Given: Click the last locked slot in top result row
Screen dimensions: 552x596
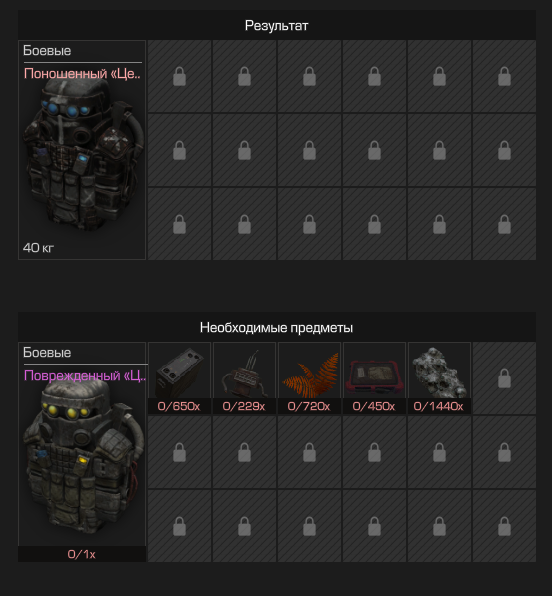Looking at the screenshot, I should (504, 76).
